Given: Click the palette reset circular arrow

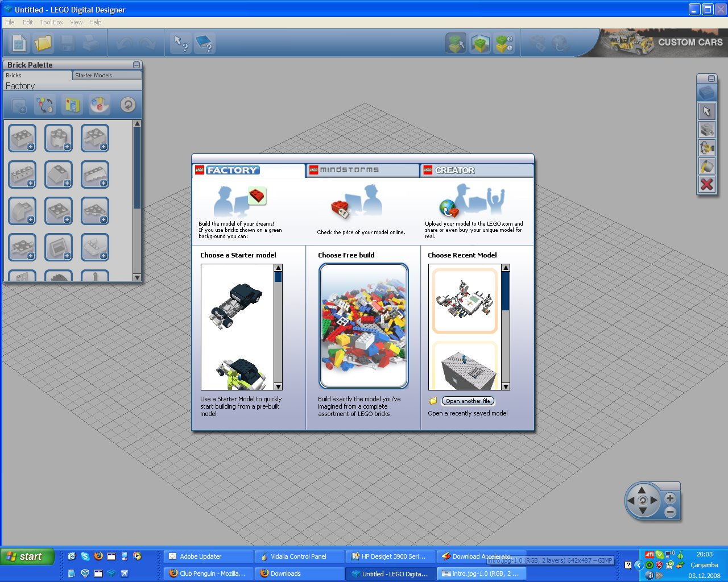Looking at the screenshot, I should [x=128, y=105].
